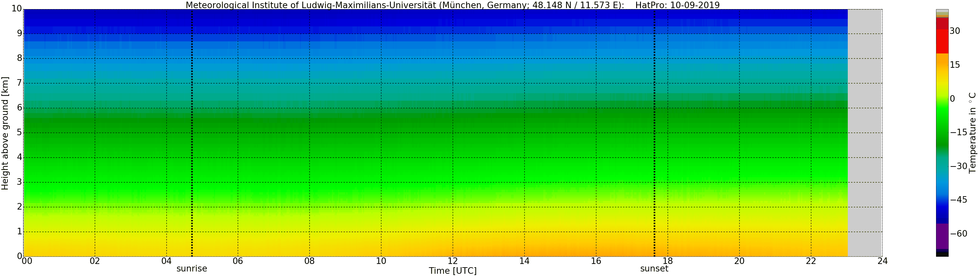Click the "12" tick on the time axis
This screenshot has width=980, height=277.
(452, 261)
